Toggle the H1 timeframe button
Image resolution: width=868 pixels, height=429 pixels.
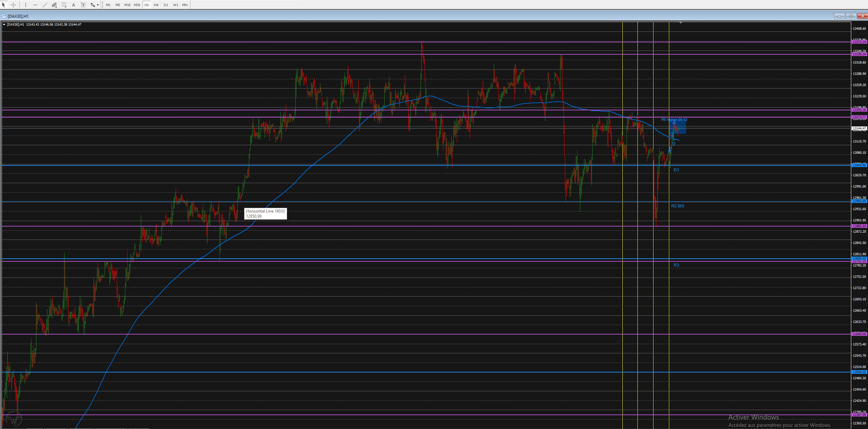click(x=147, y=5)
